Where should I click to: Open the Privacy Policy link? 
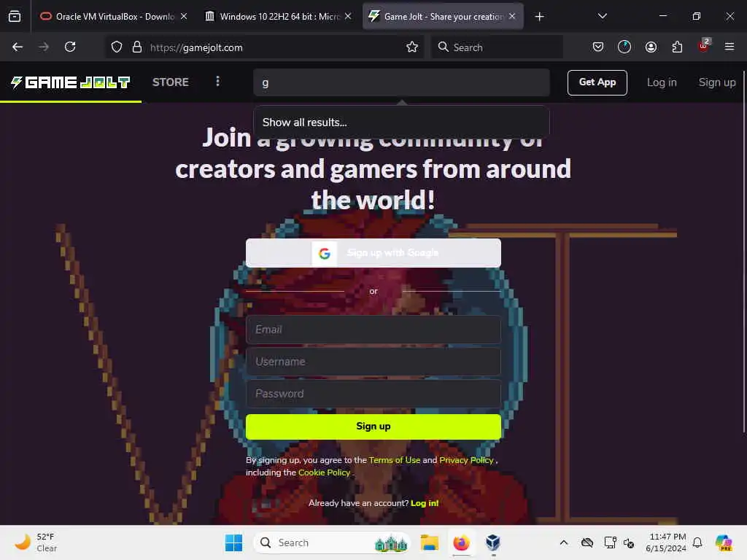click(x=466, y=460)
